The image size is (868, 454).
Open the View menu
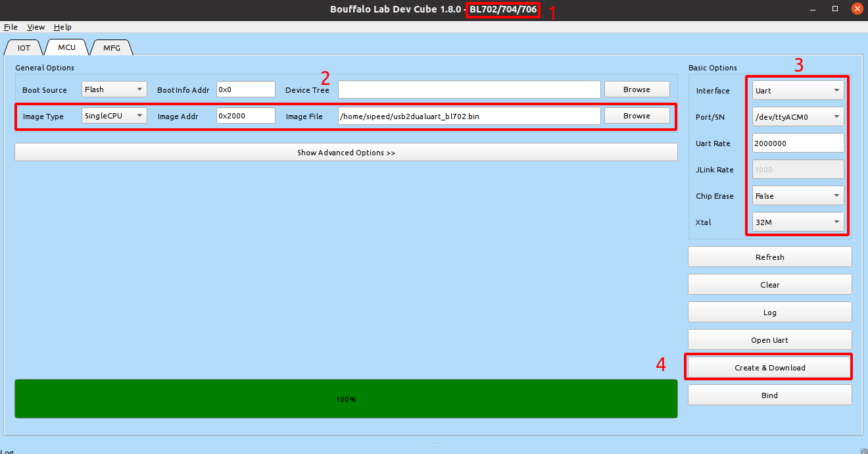tap(36, 27)
